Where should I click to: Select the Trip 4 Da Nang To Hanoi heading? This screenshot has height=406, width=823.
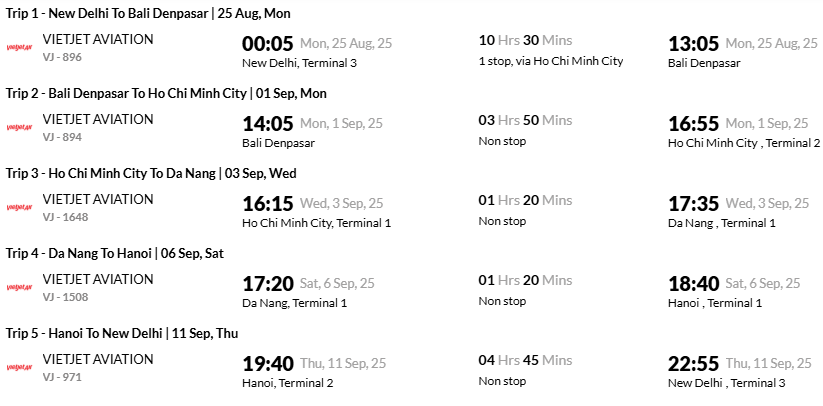pyautogui.click(x=115, y=253)
